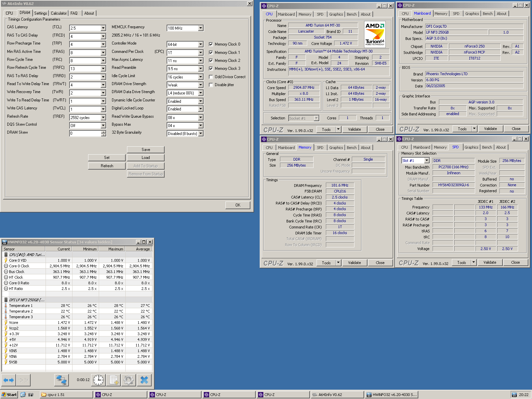Click the taskbar clock showing 20:22
The width and height of the screenshot is (532, 399).
click(x=524, y=395)
